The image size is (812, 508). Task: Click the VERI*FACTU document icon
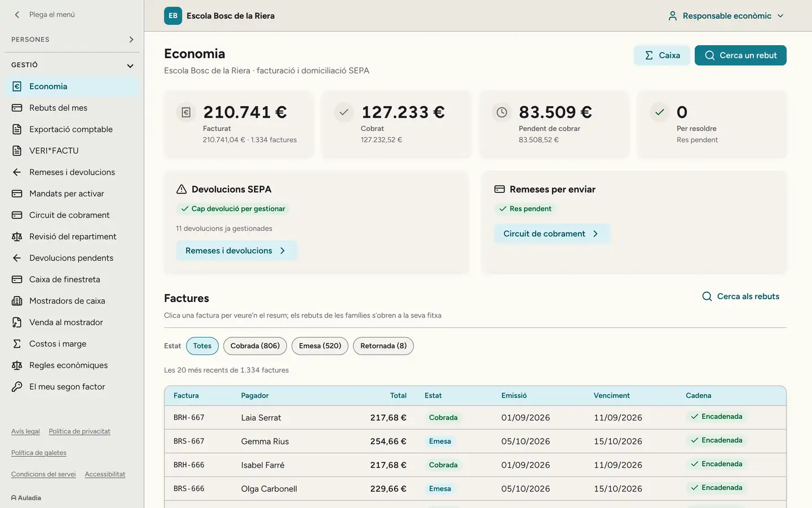coord(17,151)
